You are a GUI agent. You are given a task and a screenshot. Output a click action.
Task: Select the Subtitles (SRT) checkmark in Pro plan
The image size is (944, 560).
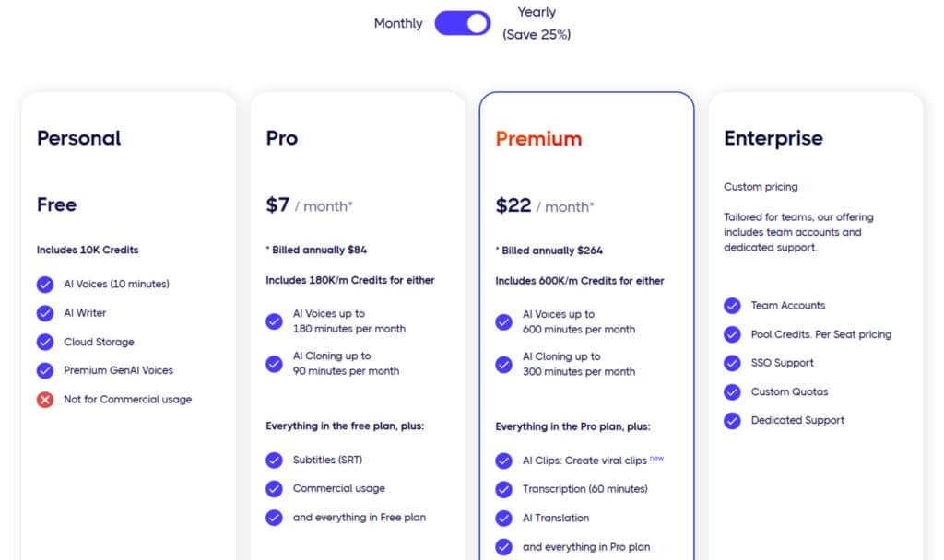274,460
